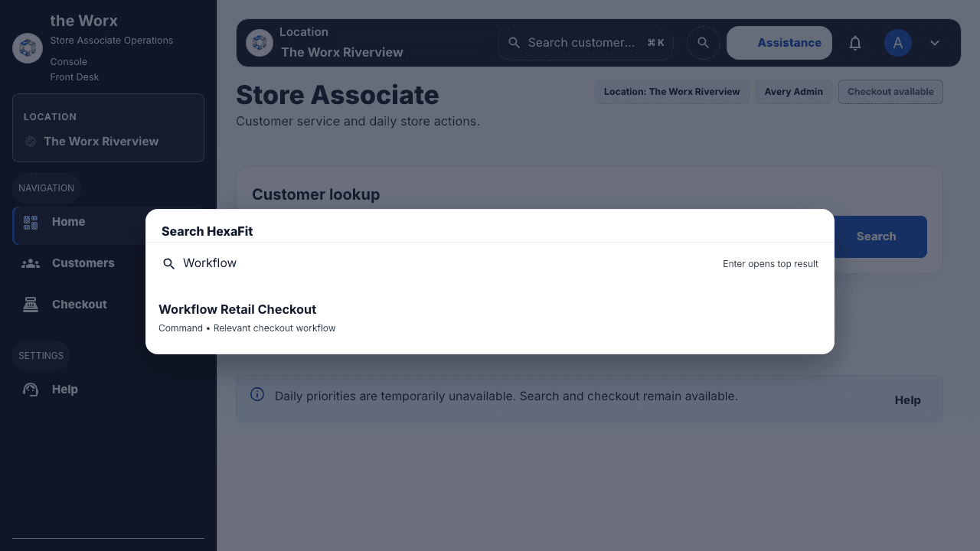Open Help in the Settings section
980x551 pixels.
(108, 390)
